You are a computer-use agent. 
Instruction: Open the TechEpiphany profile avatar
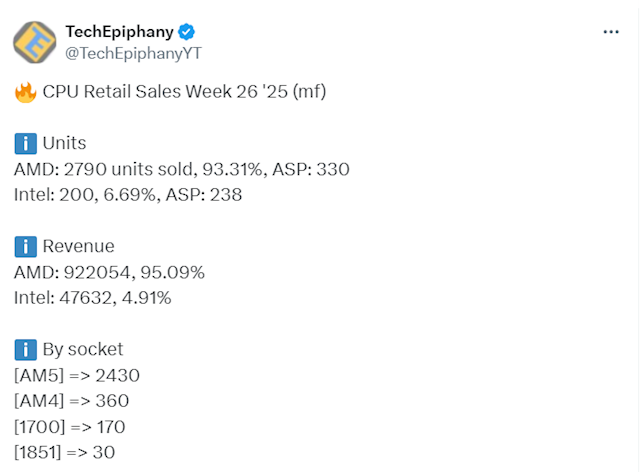coord(35,42)
